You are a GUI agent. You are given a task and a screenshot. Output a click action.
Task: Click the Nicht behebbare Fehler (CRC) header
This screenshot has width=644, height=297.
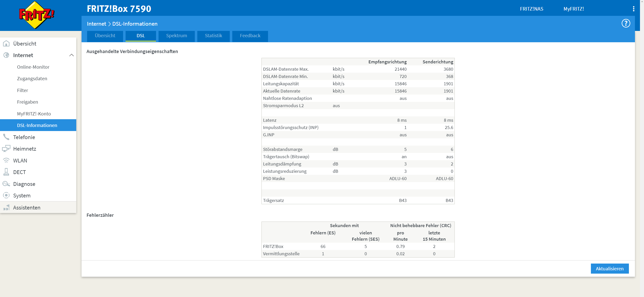coord(421,226)
